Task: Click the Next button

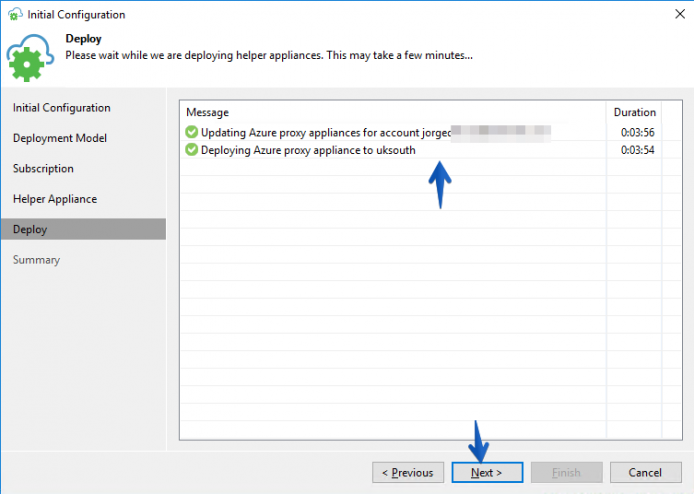Action: tap(487, 472)
